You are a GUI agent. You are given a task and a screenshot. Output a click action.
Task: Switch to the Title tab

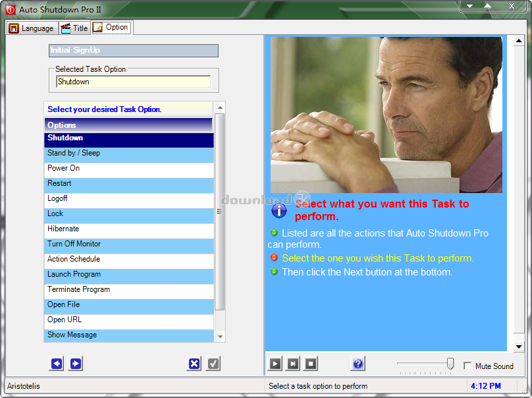[74, 28]
